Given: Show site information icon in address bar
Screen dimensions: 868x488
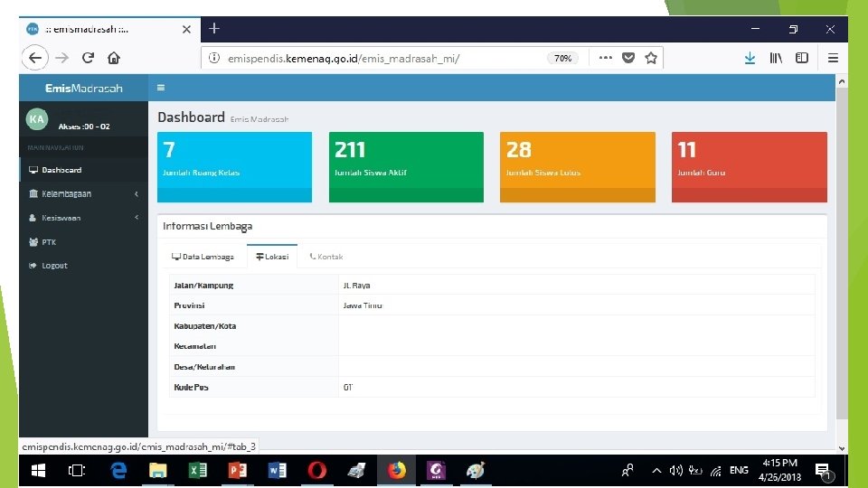Looking at the screenshot, I should (214, 58).
